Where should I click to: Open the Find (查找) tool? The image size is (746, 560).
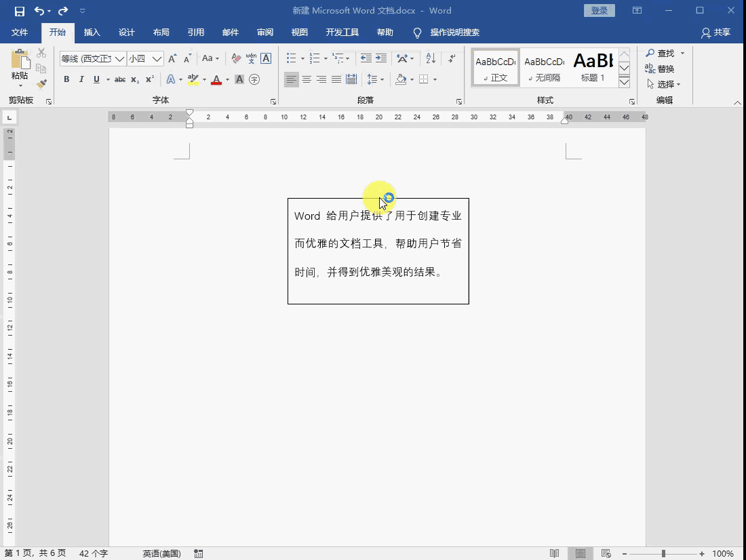661,54
